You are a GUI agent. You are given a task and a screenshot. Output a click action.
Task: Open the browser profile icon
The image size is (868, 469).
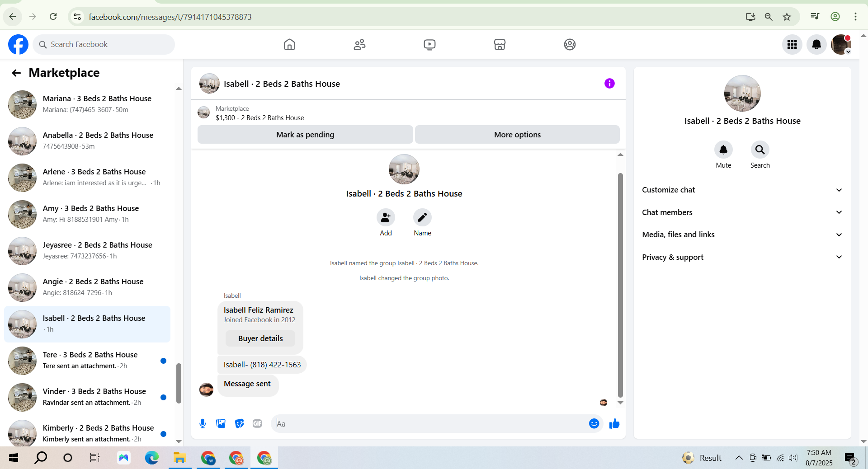coord(835,17)
